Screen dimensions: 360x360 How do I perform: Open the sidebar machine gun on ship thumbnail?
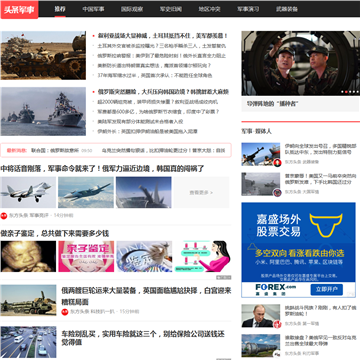(x=261, y=154)
